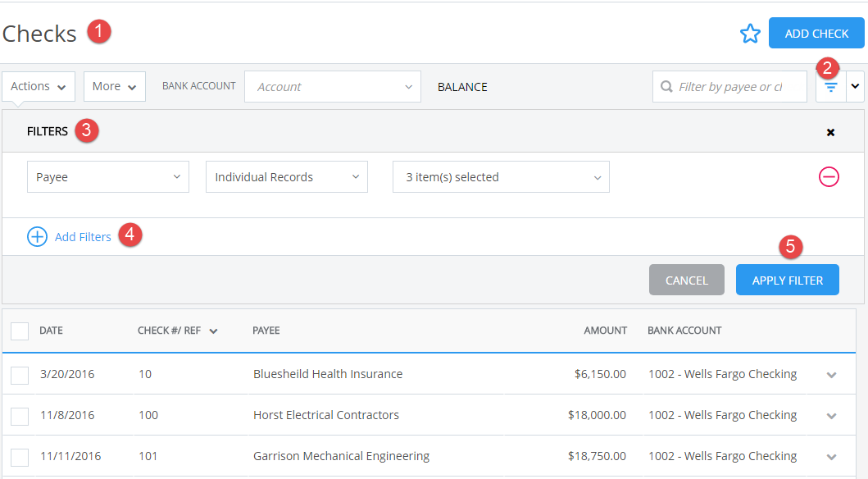
Task: Expand row options for check number 10
Action: [831, 375]
